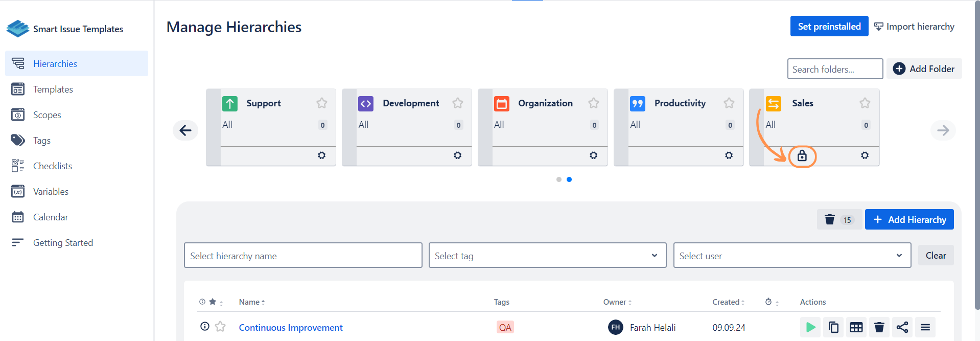
Task: Click the Add Hierarchy button
Action: (909, 220)
